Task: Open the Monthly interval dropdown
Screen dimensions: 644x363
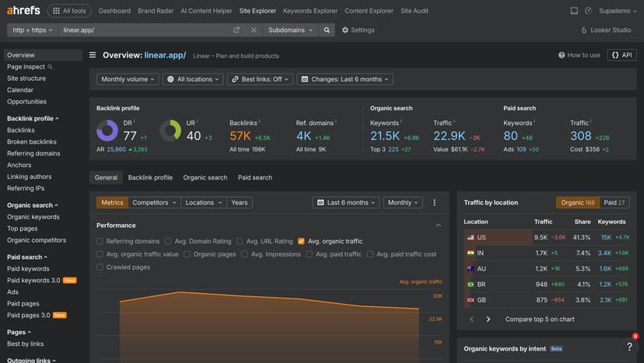Action: [x=403, y=202]
